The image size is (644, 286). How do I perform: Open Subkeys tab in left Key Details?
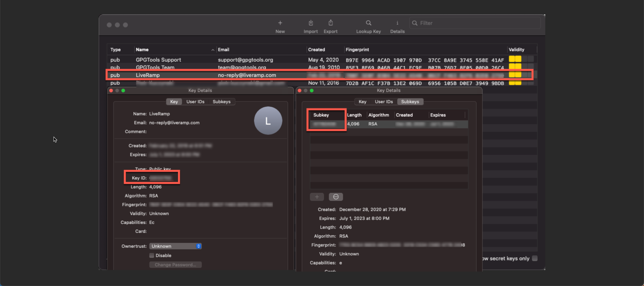[222, 102]
